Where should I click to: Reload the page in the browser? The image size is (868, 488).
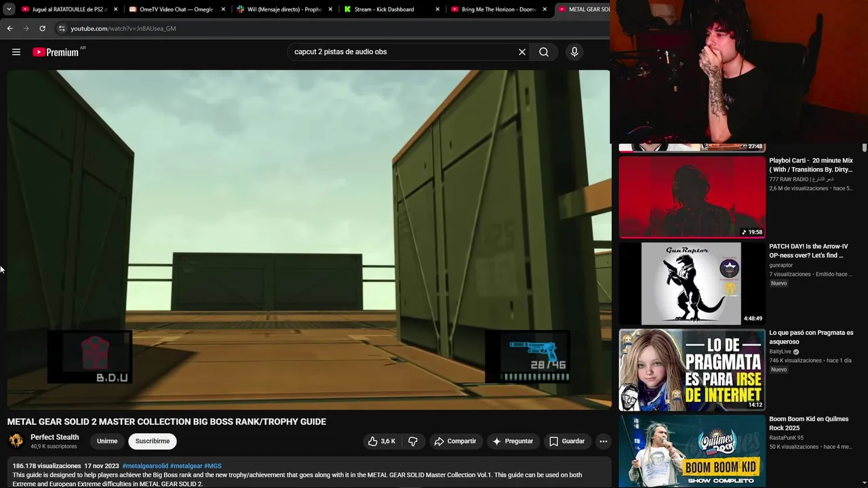(42, 28)
